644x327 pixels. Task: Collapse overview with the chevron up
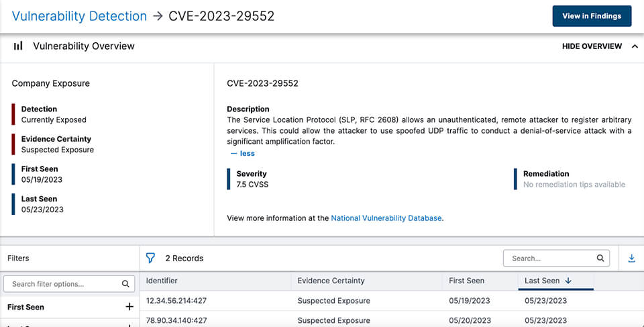(635, 46)
